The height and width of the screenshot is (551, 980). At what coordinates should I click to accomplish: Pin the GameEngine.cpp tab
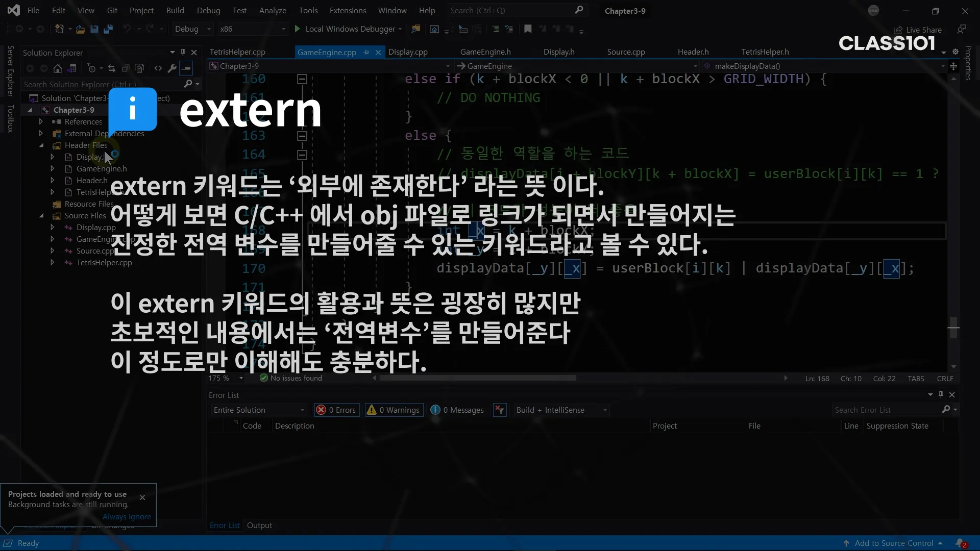(x=366, y=52)
